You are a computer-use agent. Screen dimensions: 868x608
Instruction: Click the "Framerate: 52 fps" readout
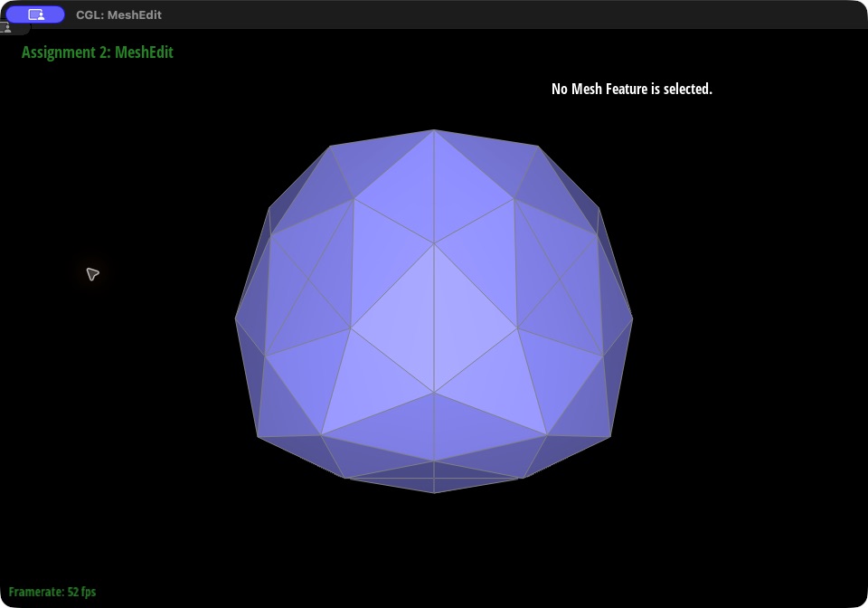pyautogui.click(x=52, y=592)
